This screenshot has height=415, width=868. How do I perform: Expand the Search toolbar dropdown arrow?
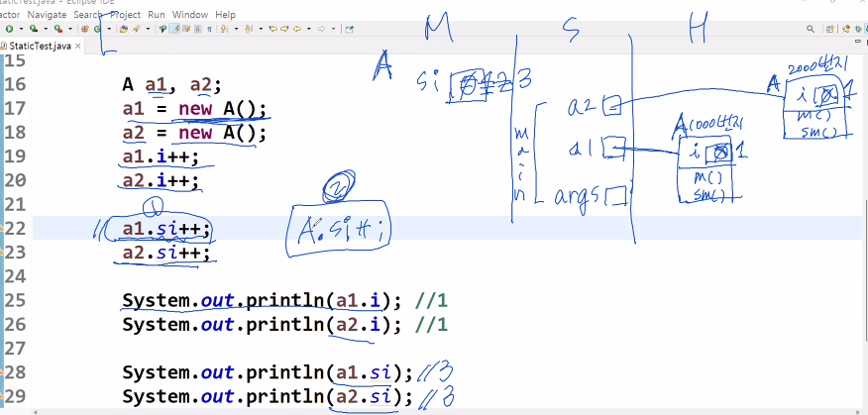coord(148,29)
